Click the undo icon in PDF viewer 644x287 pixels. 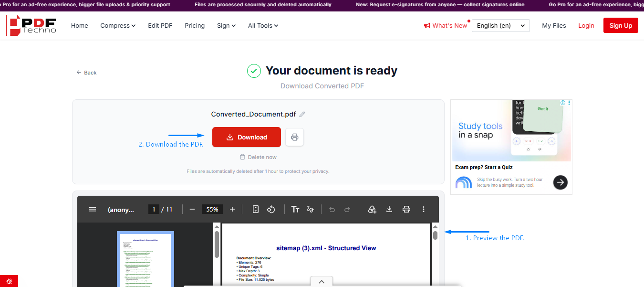(332, 209)
